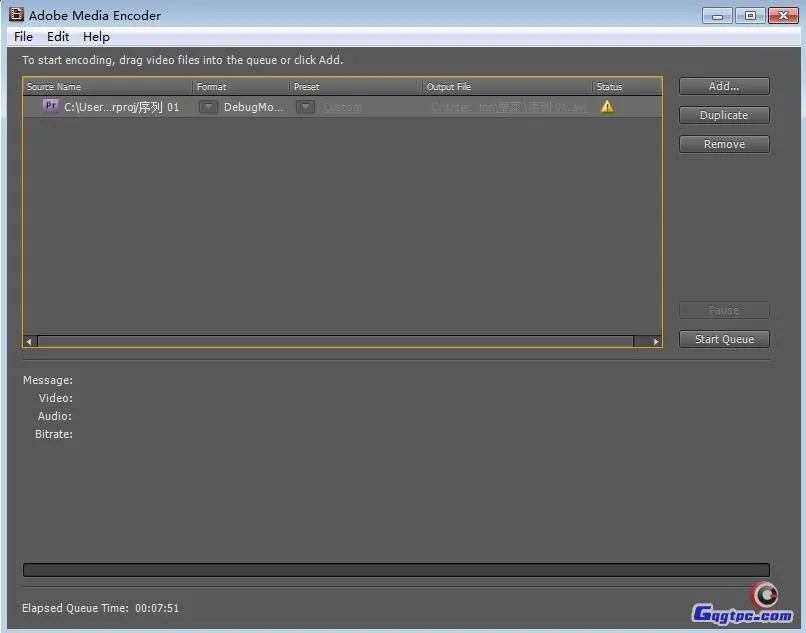The image size is (806, 633).
Task: Close the Adobe Media Encoder window
Action: tap(783, 15)
